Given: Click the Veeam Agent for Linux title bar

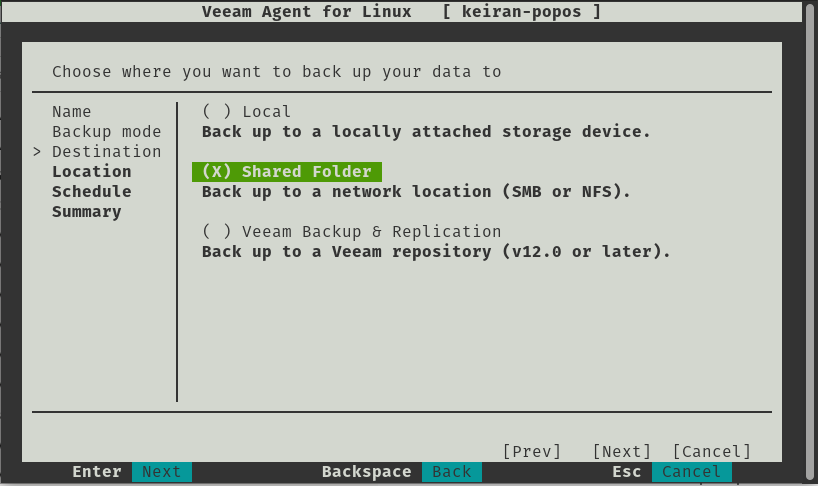Looking at the screenshot, I should click(401, 11).
